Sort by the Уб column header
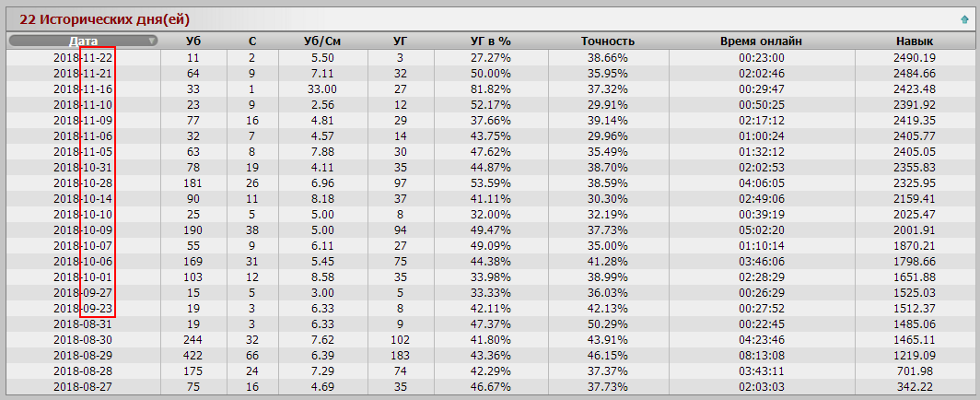Viewport: 980px width, 400px height. pyautogui.click(x=193, y=41)
